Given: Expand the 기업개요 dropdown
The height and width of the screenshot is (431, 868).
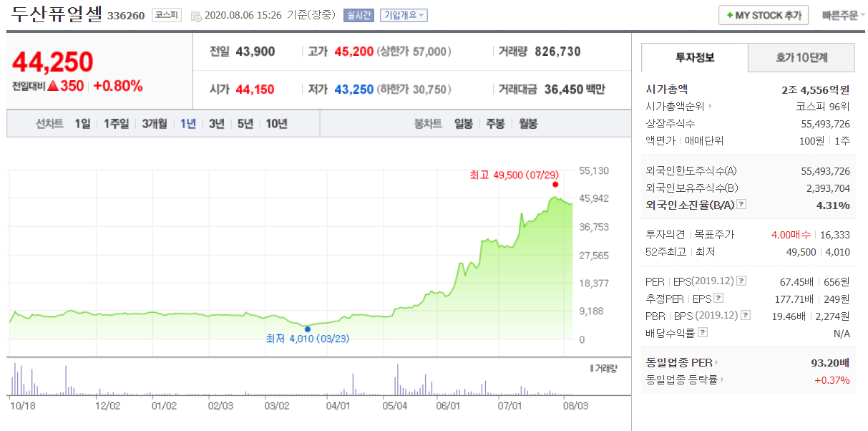Looking at the screenshot, I should (403, 15).
